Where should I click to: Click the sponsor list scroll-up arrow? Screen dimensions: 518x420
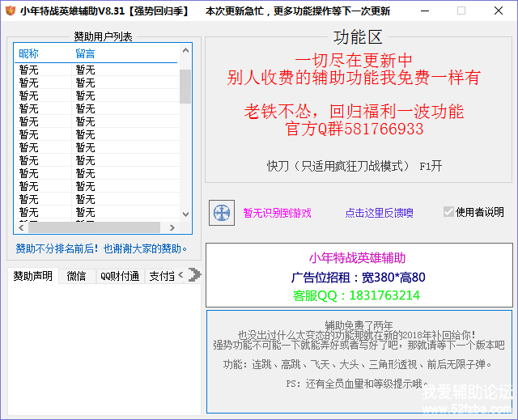185,51
